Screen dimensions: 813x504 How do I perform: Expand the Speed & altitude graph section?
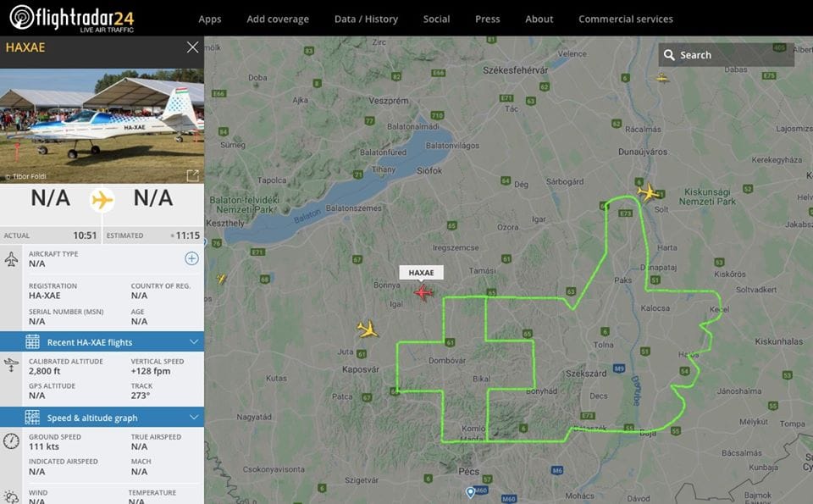tap(194, 418)
